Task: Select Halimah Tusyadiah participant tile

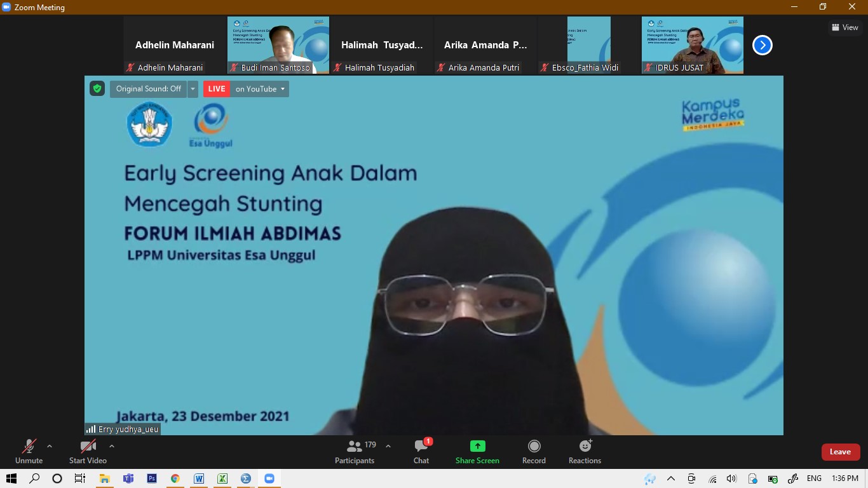Action: [382, 45]
